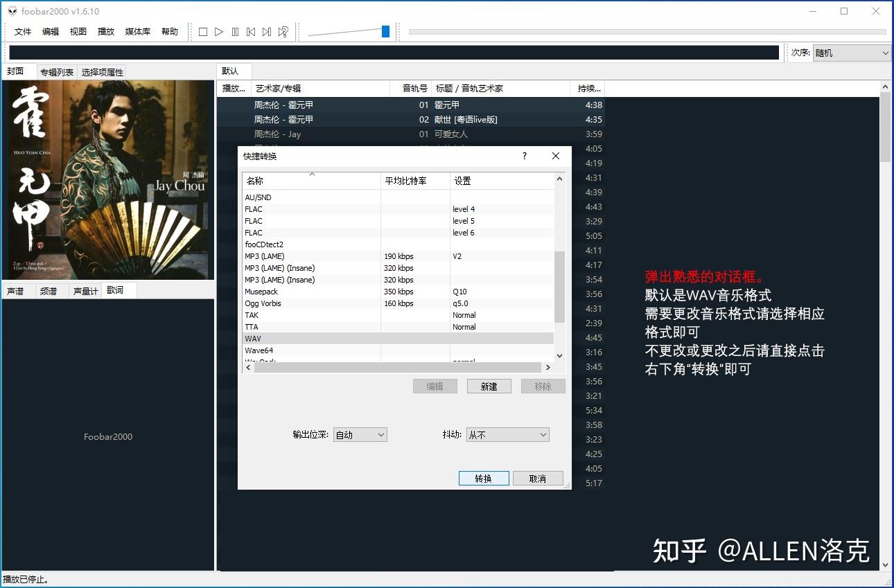Viewport: 894px width, 588px height.
Task: Click the 设置 column header
Action: click(x=502, y=181)
